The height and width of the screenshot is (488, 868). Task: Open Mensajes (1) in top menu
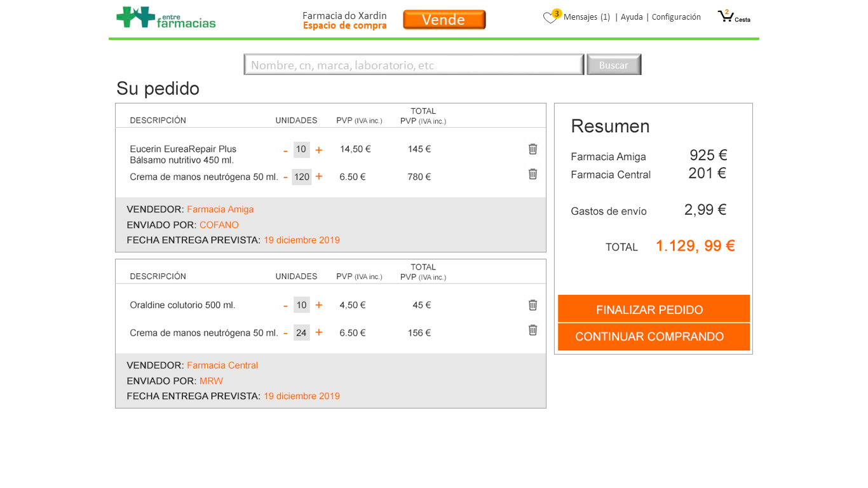[587, 17]
